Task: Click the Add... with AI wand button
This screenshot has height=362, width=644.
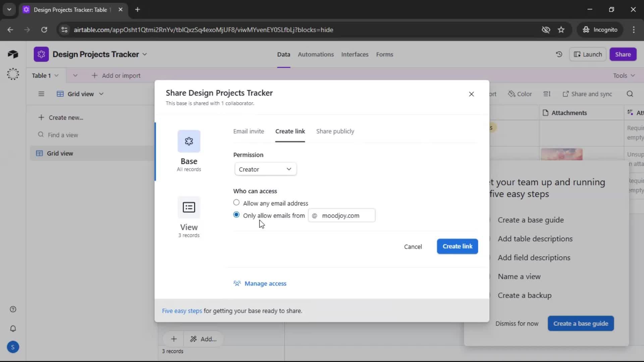Action: coord(203,339)
